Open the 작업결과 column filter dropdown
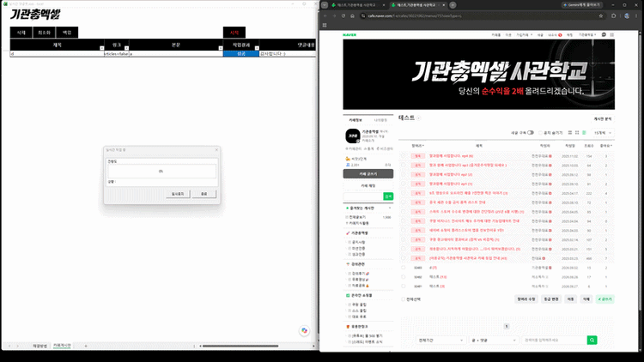 [x=257, y=48]
